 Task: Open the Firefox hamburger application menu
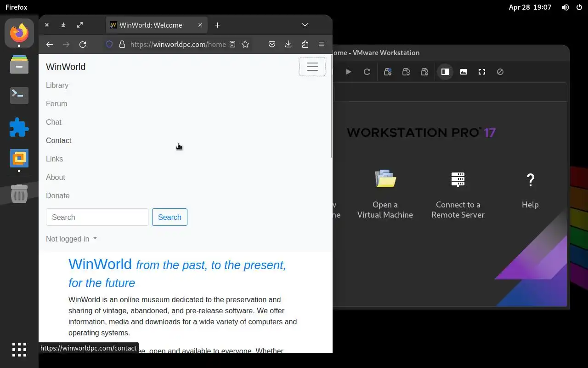(322, 44)
